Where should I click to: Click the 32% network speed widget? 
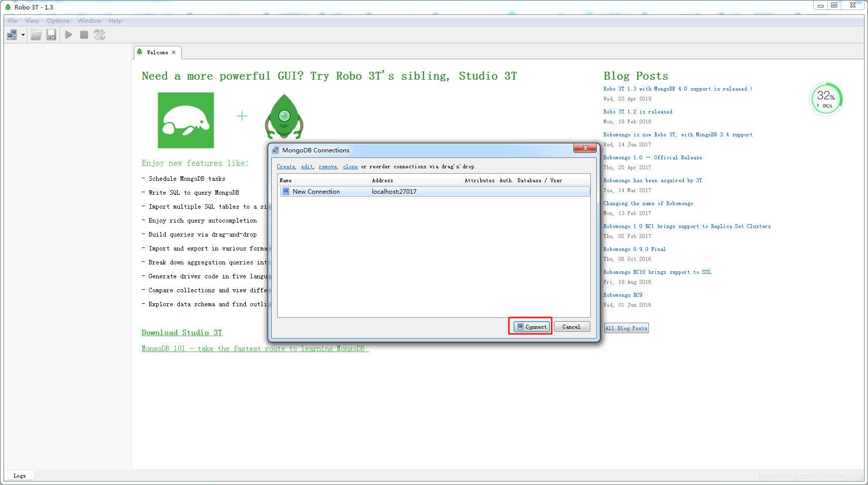(826, 98)
